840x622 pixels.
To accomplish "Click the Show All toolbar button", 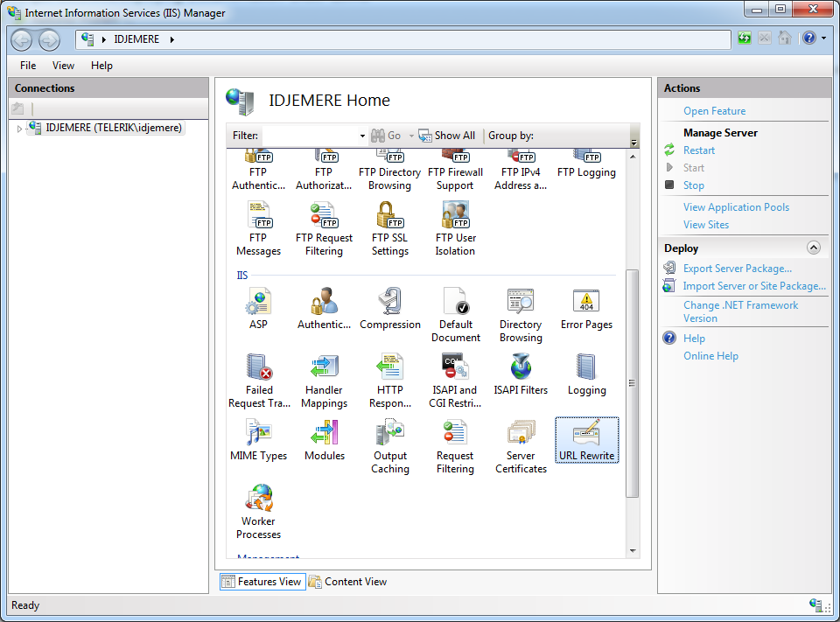I will coord(447,136).
